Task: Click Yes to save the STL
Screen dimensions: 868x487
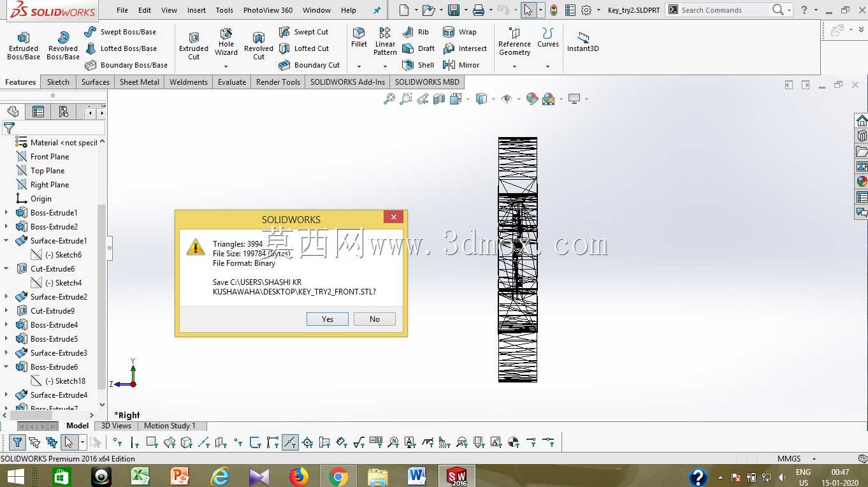Action: click(328, 319)
